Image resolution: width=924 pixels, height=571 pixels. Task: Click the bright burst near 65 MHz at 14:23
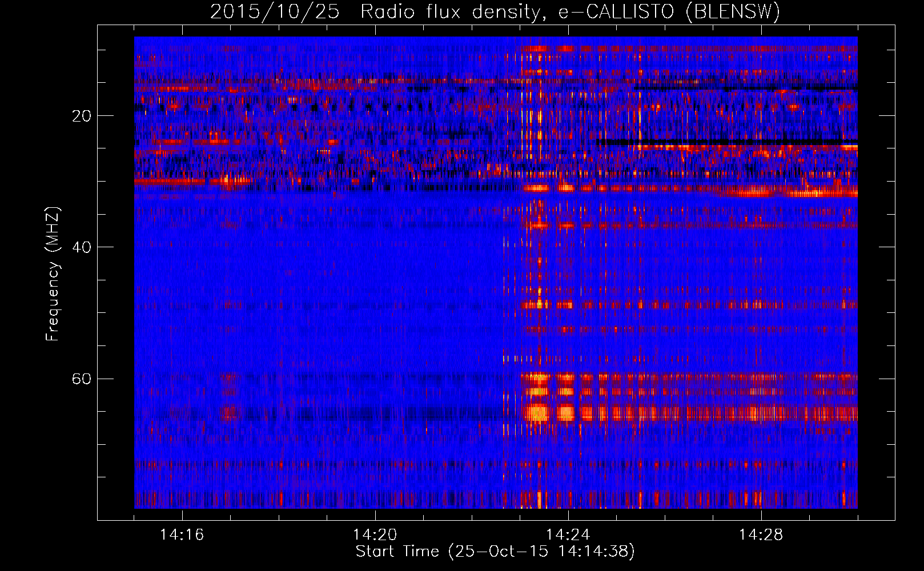537,412
